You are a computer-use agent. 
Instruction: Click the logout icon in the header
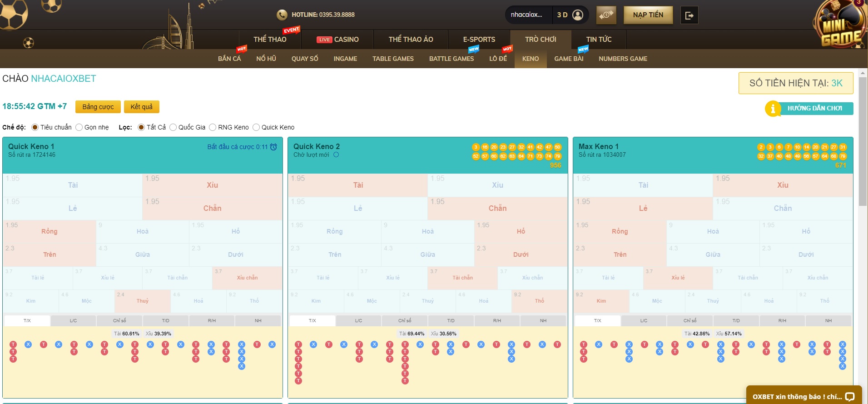pos(689,15)
